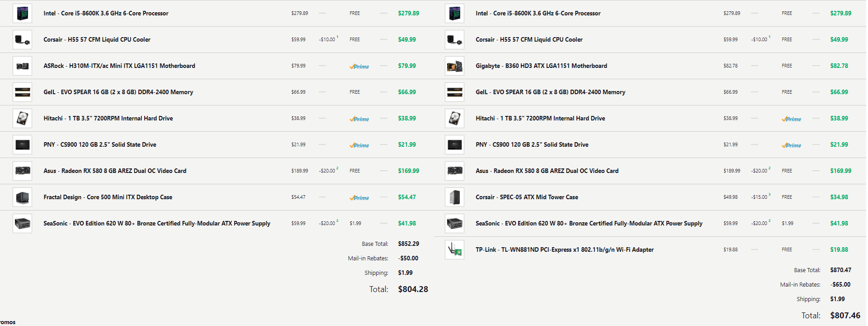Open the ASRock H310M-ITX/ac Mini ITX Motherboard link
868x326 pixels.
click(119, 66)
